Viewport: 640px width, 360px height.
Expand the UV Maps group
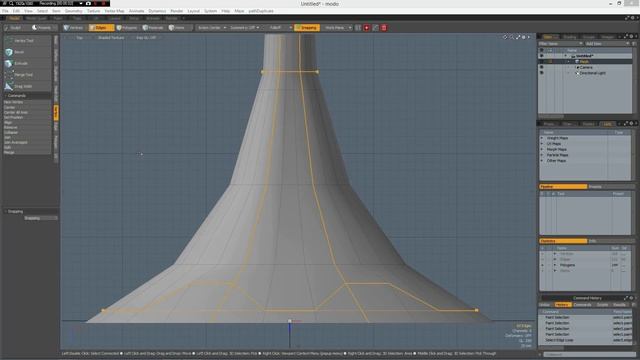(542, 144)
